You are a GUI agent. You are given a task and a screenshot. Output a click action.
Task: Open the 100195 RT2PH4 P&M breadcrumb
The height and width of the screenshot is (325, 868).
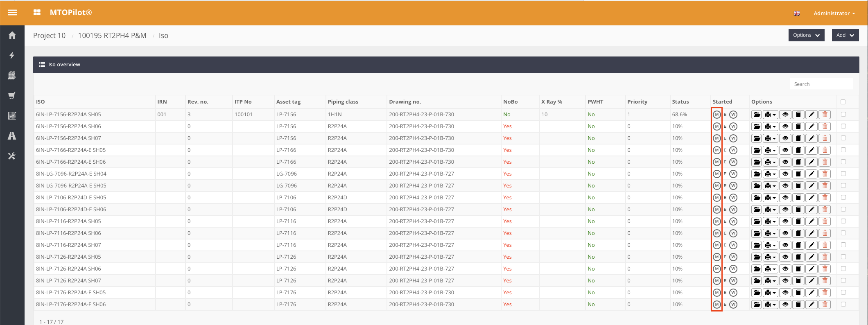coord(112,36)
